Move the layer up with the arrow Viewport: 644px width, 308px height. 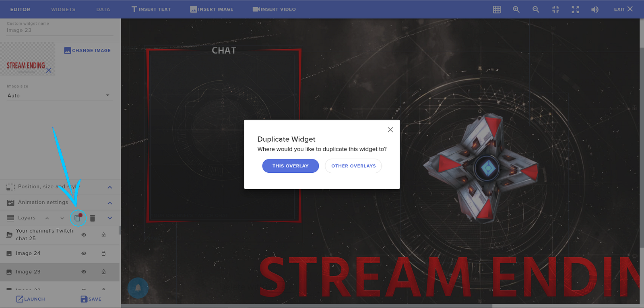tap(47, 218)
